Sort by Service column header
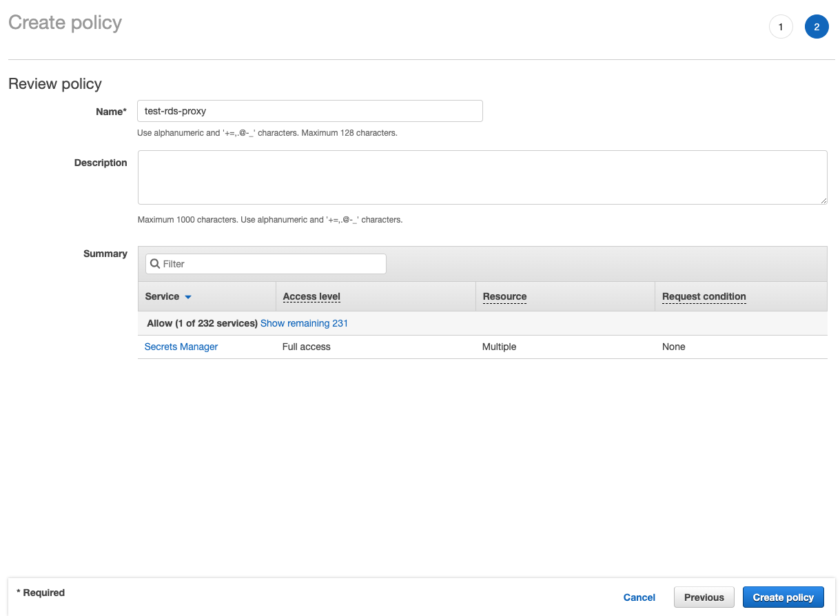 point(162,296)
